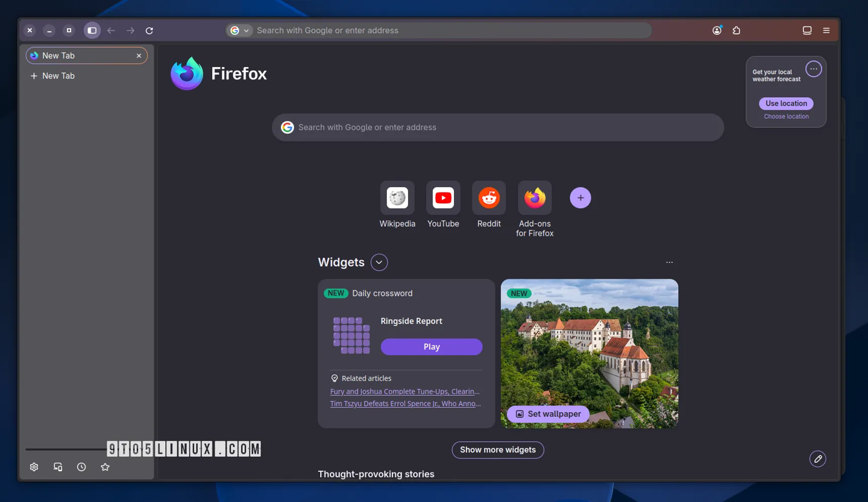The width and height of the screenshot is (868, 502).
Task: Open sidebar settings gear icon
Action: [x=34, y=467]
